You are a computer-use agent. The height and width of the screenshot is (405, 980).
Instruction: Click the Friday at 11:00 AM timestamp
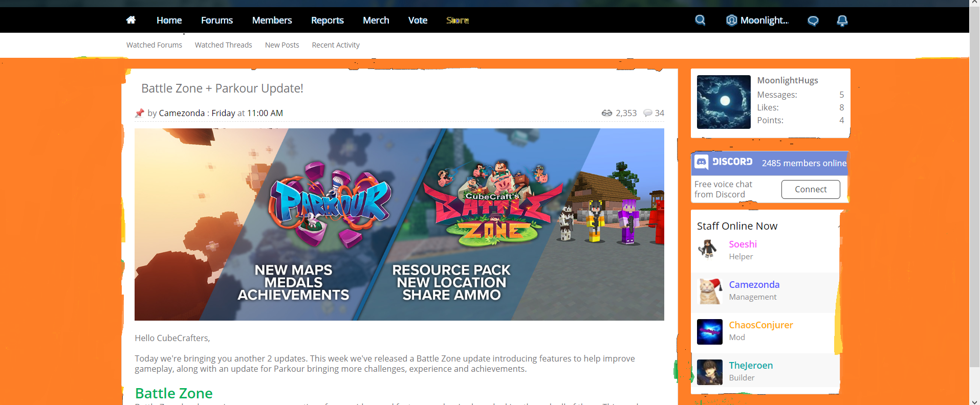click(247, 113)
